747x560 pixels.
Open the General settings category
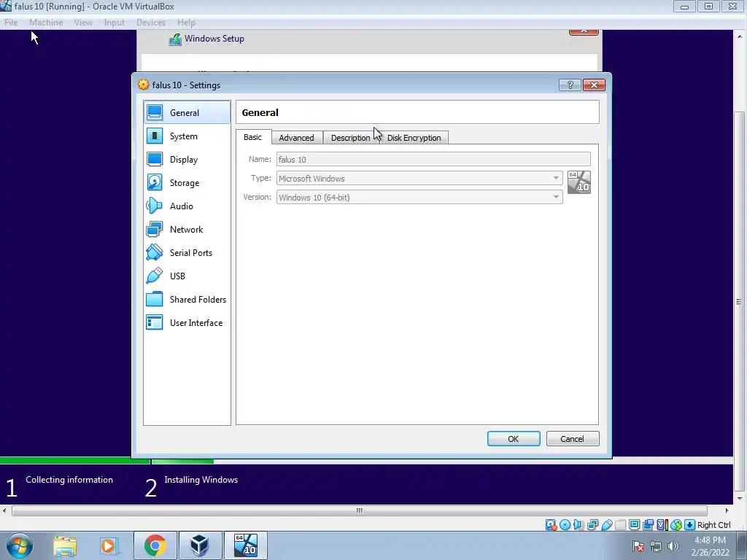187,113
